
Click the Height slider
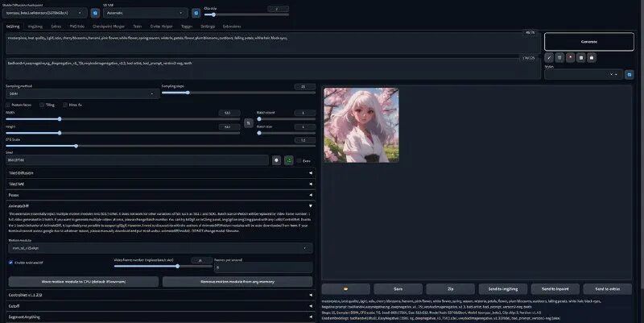pyautogui.click(x=123, y=133)
